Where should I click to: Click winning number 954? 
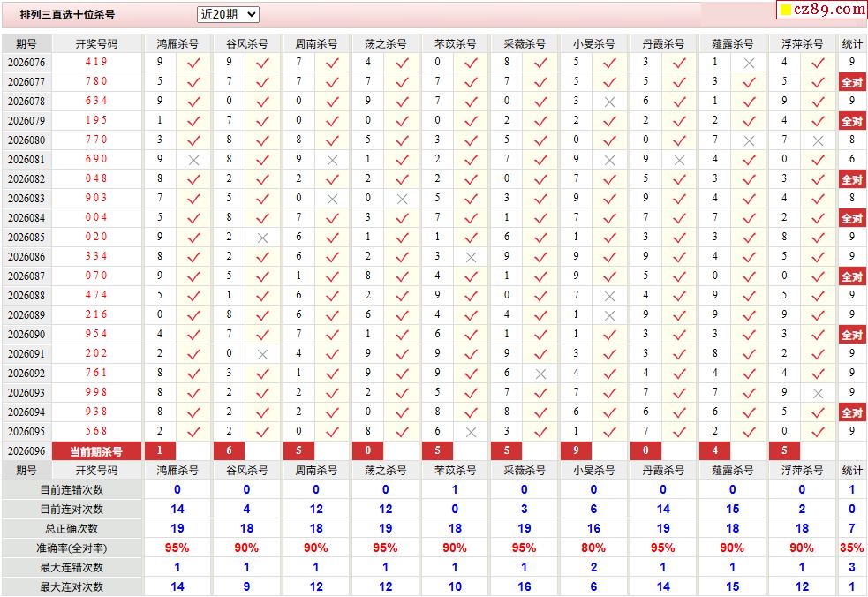coord(96,334)
